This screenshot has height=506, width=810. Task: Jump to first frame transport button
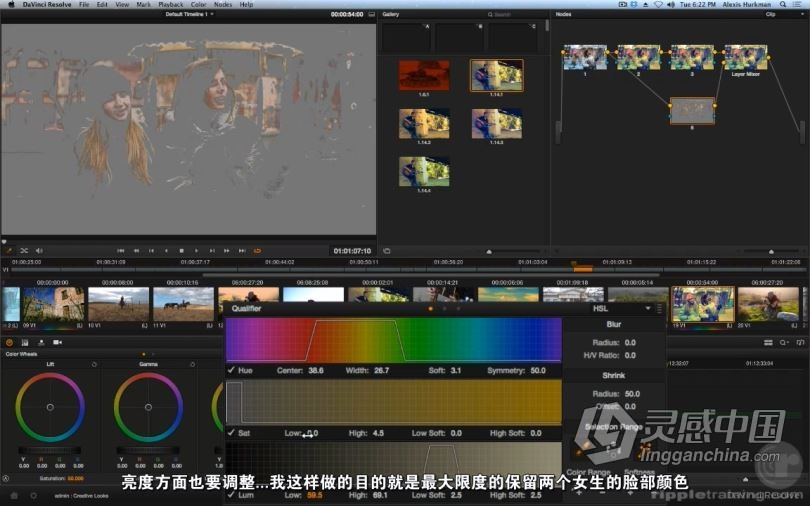[120, 250]
